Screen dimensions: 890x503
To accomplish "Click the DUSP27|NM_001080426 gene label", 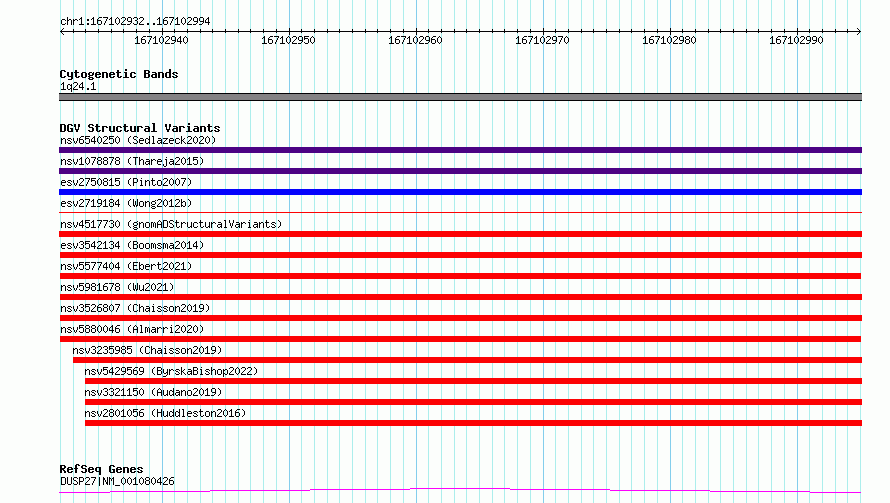I will click(117, 481).
